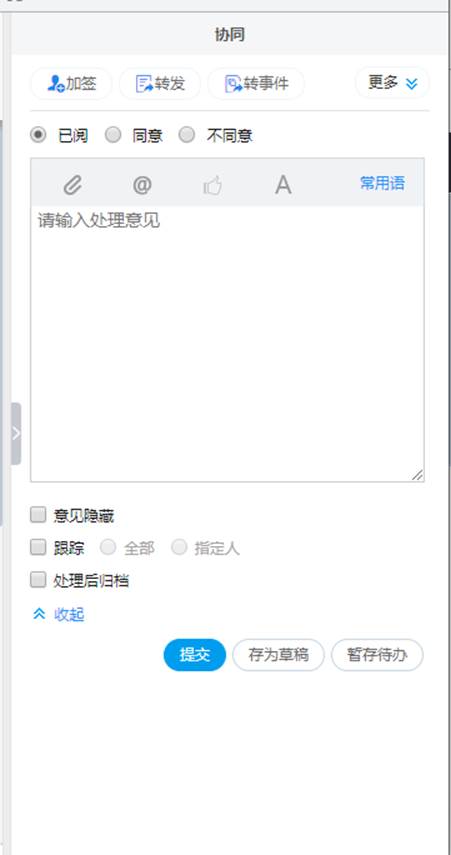Open the 常用语 common phrases link

382,183
